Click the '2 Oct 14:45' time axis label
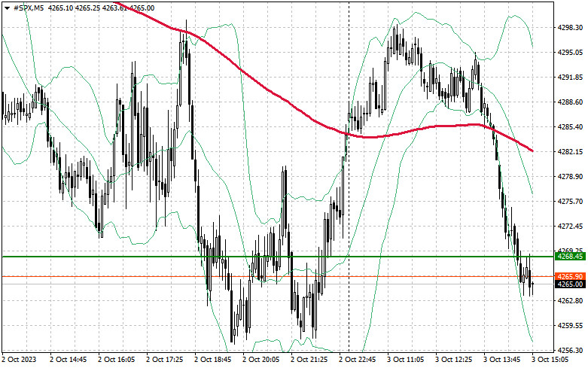The image size is (588, 368). pos(69,360)
